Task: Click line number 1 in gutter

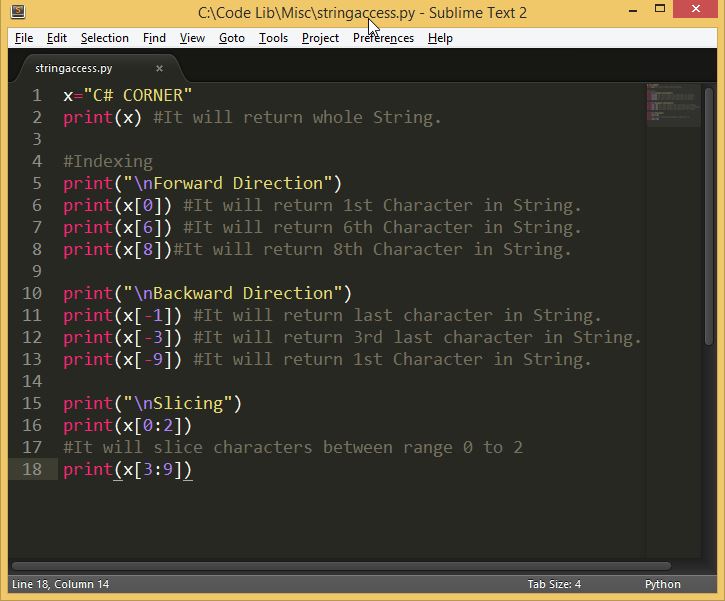Action: click(x=37, y=95)
